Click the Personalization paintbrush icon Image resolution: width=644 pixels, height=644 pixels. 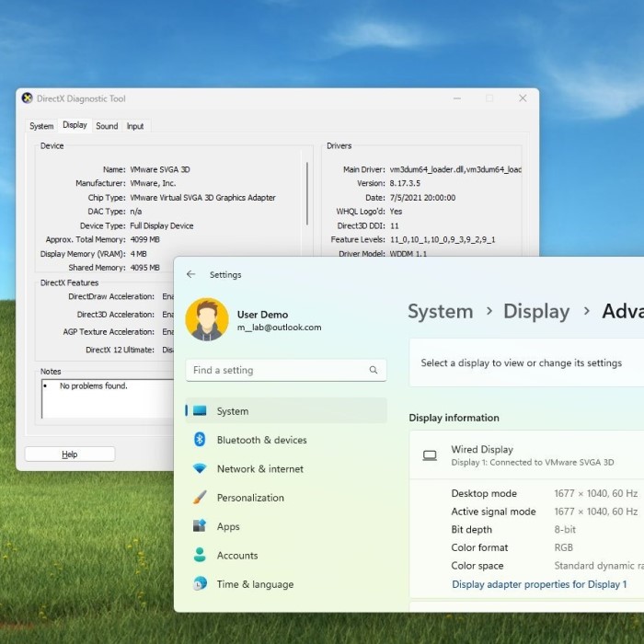click(x=200, y=498)
